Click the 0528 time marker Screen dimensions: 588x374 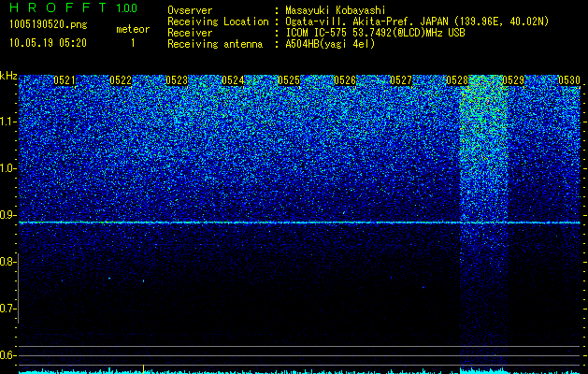tap(457, 80)
